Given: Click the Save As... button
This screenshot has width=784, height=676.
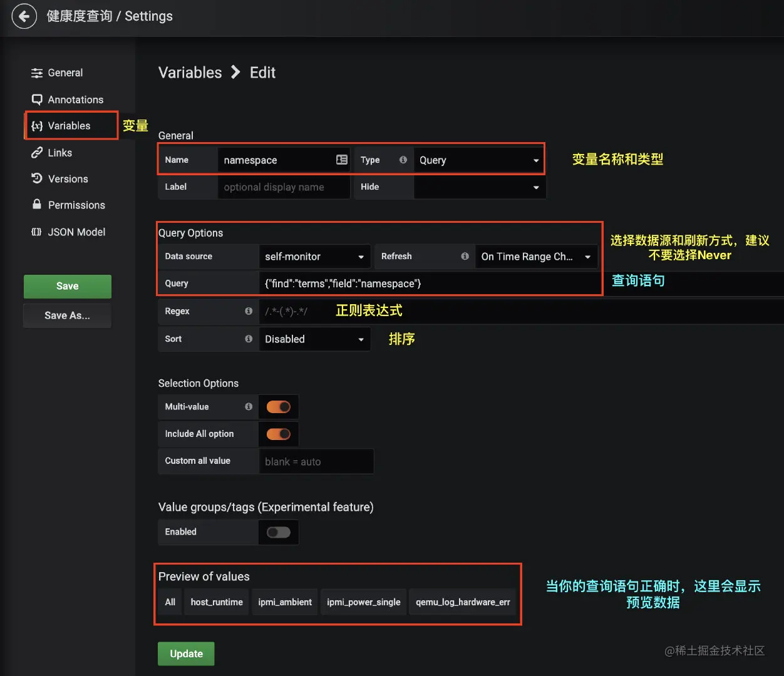Looking at the screenshot, I should [67, 315].
